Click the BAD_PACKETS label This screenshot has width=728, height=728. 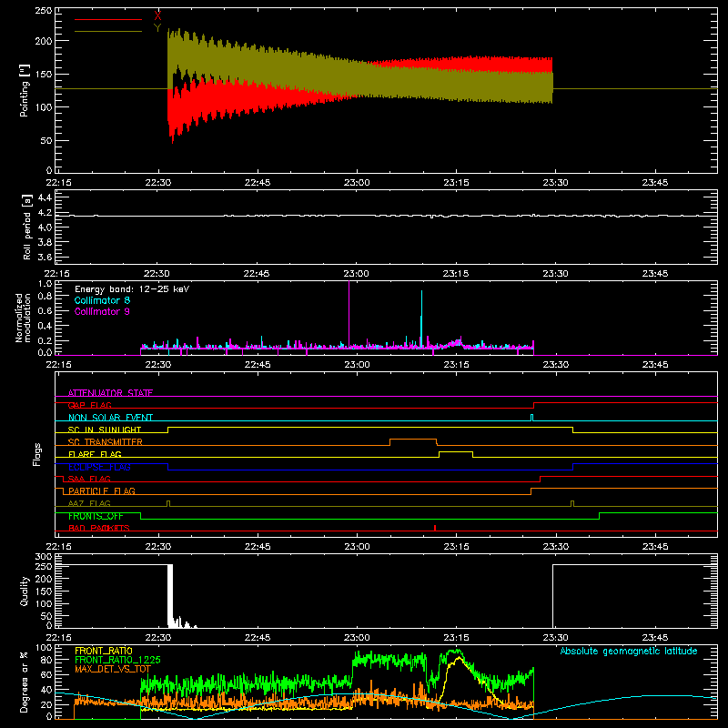pyautogui.click(x=99, y=528)
